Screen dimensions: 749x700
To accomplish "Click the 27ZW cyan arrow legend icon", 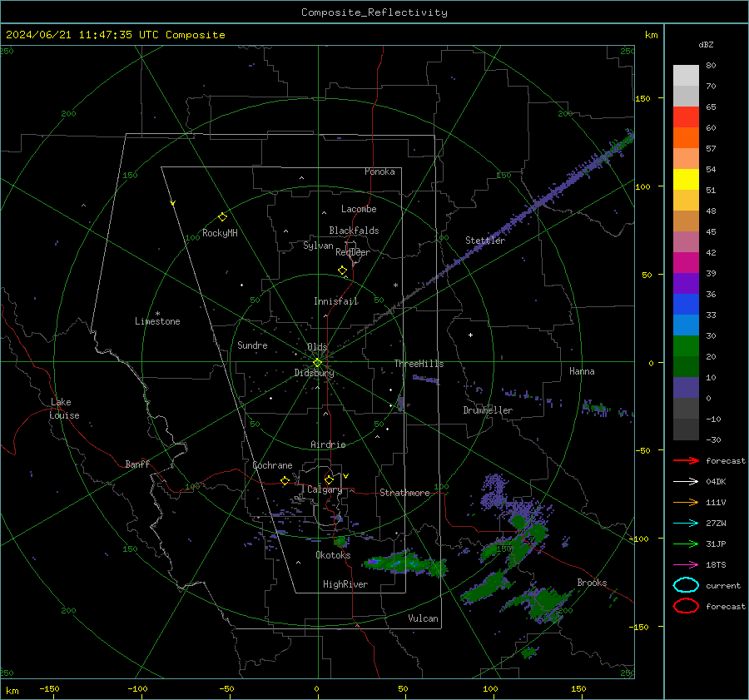I will point(686,524).
